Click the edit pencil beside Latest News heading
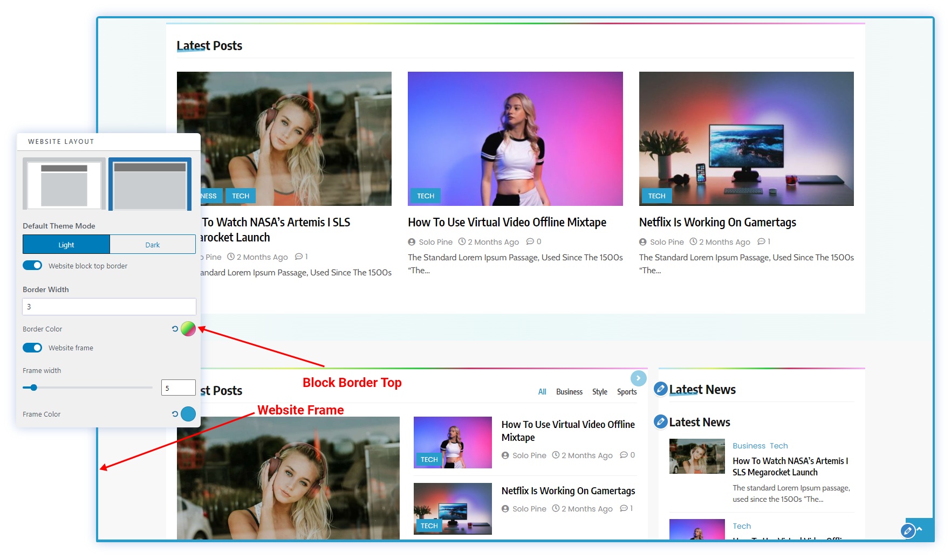 click(x=660, y=389)
